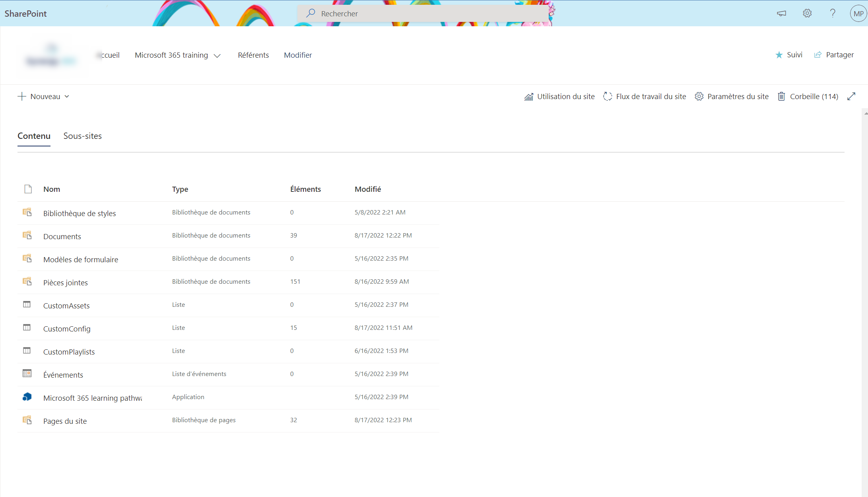
Task: Open the Référents navigation link
Action: (x=253, y=55)
